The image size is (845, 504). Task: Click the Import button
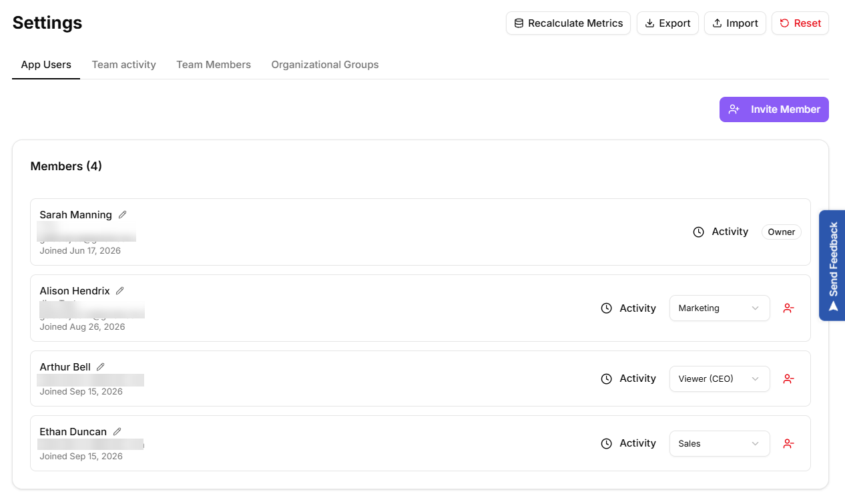coord(735,23)
